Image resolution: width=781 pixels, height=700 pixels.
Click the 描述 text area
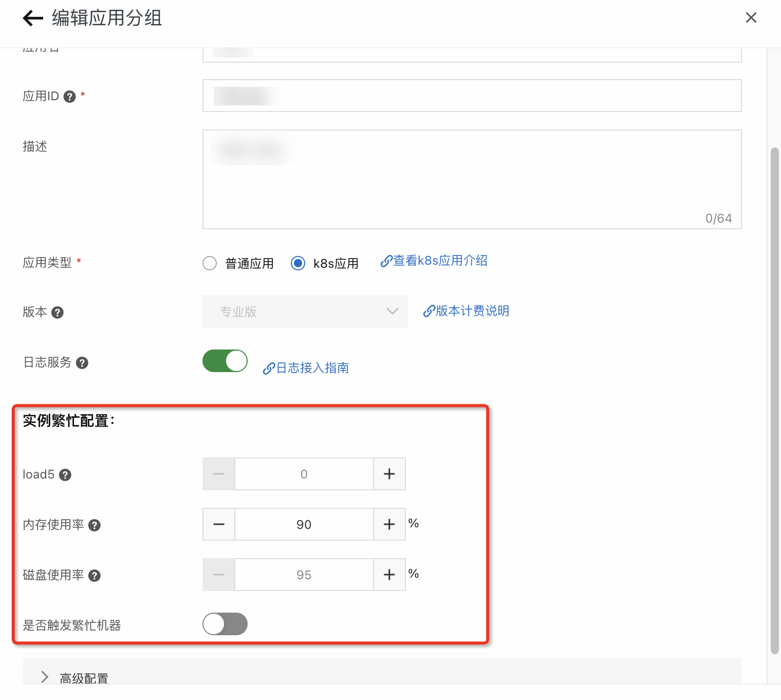coord(472,179)
